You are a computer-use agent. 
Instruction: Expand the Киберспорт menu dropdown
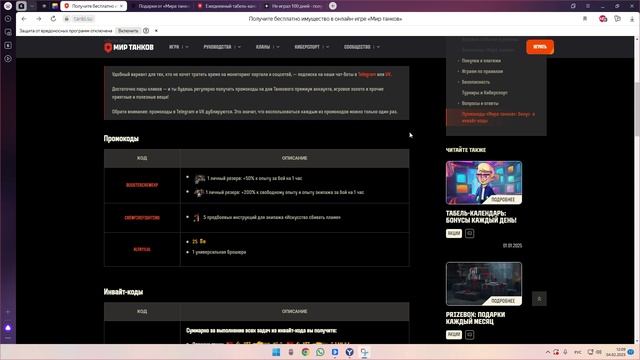[x=312, y=47]
